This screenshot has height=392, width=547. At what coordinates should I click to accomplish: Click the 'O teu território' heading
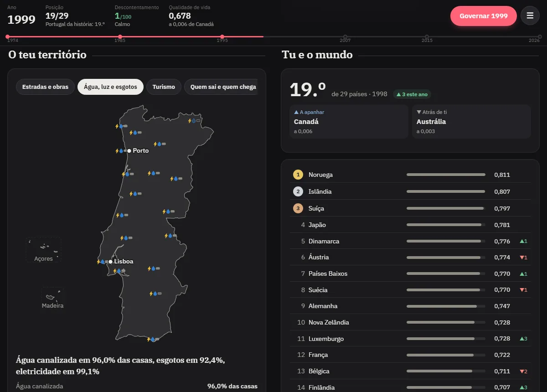(47, 55)
